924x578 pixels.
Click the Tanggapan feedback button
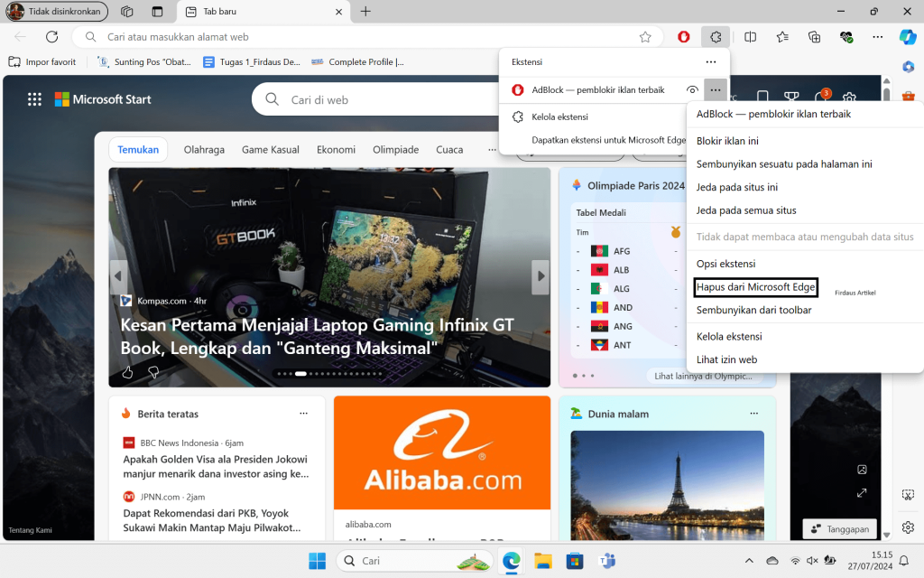click(x=840, y=529)
